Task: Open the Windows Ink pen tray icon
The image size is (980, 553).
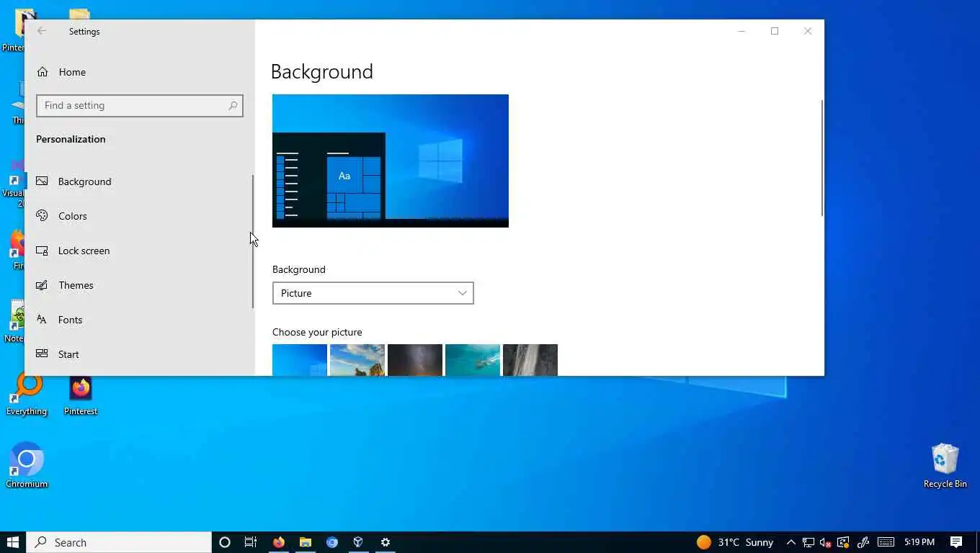Action: 863,542
